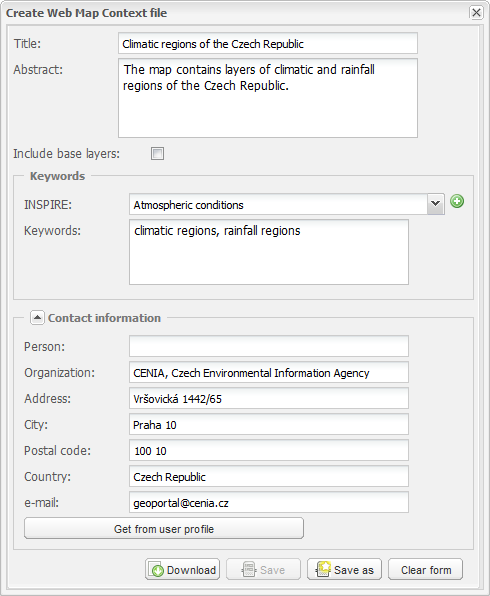490x596 pixels.
Task: Click the Download button with the green arrow icon
Action: click(x=182, y=569)
